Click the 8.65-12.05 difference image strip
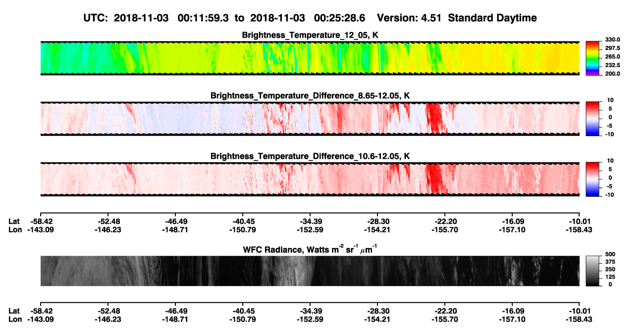The height and width of the screenshot is (330, 644). coord(310,119)
